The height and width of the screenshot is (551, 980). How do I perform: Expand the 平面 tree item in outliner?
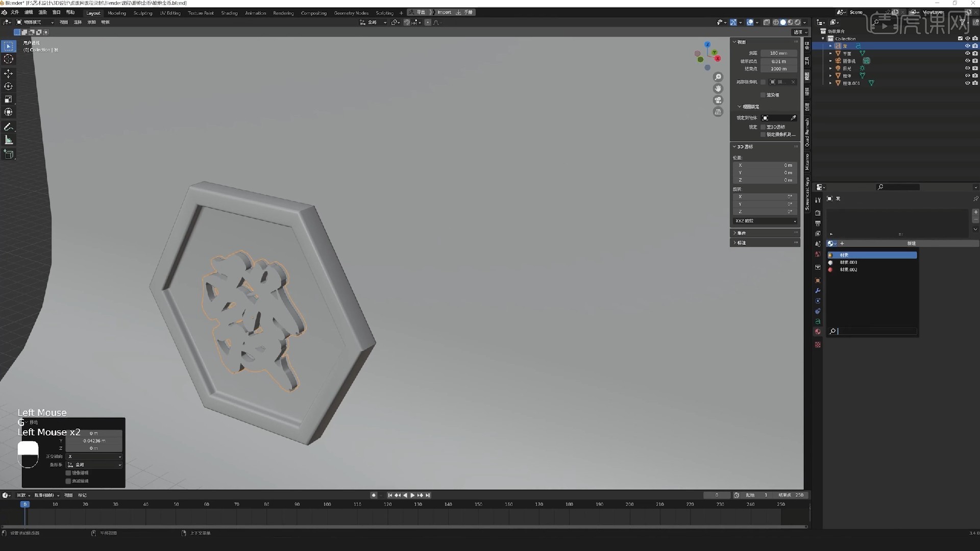coord(830,54)
